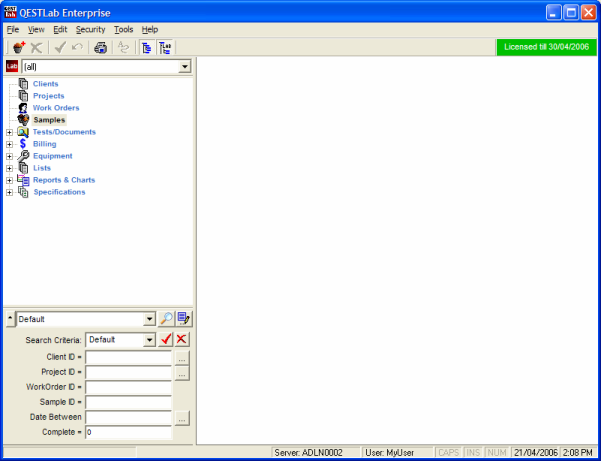Click the Sample ID input field

coord(128,402)
